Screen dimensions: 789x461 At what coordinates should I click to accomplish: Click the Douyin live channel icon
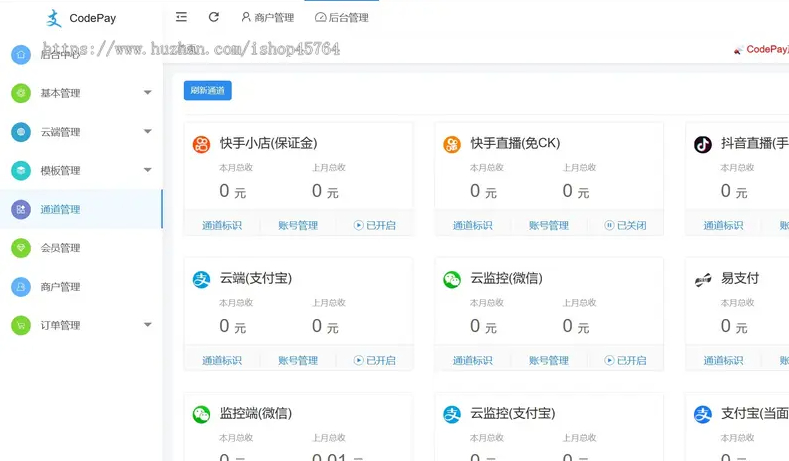[703, 144]
